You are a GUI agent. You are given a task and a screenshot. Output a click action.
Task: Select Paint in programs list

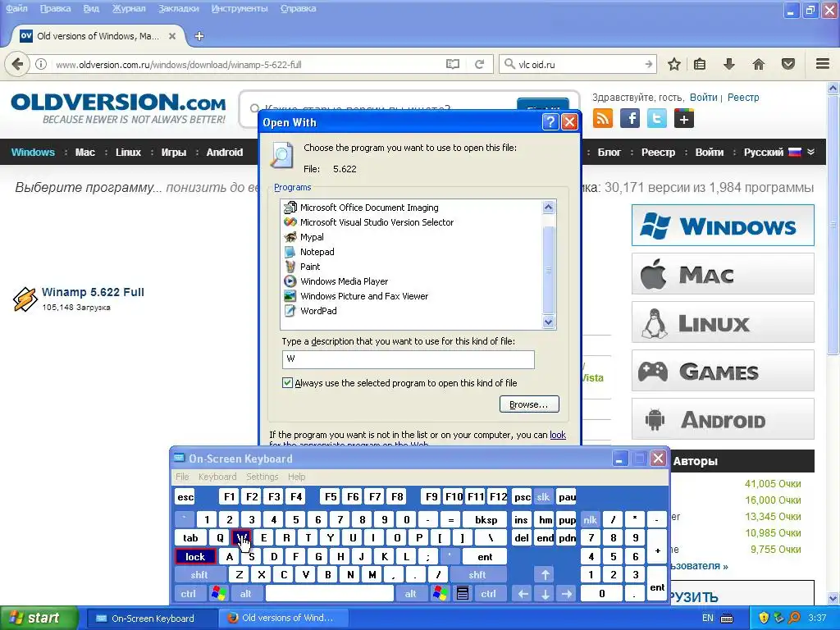[309, 267]
